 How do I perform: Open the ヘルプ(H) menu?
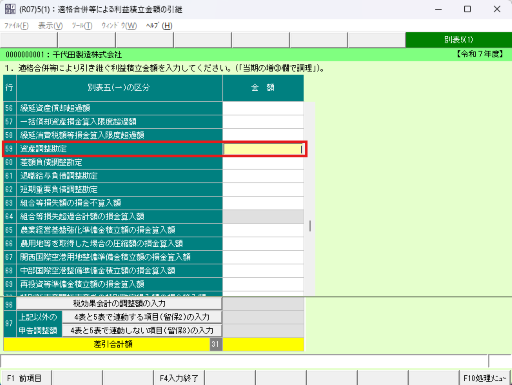[159, 26]
